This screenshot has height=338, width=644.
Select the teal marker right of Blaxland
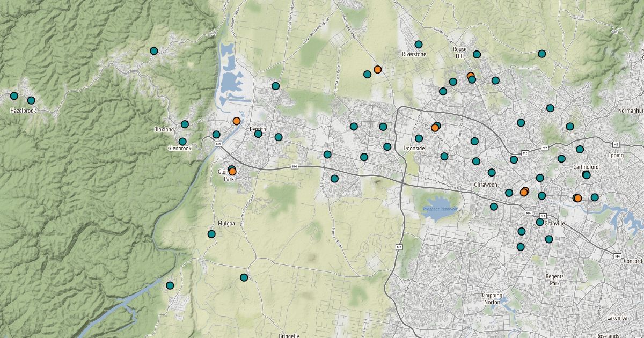click(x=185, y=124)
